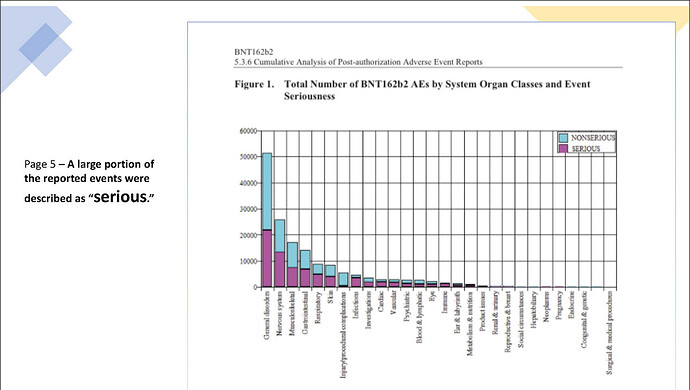The image size is (690, 390).
Task: Select the General disorders bar's cyan portion
Action: pos(267,191)
